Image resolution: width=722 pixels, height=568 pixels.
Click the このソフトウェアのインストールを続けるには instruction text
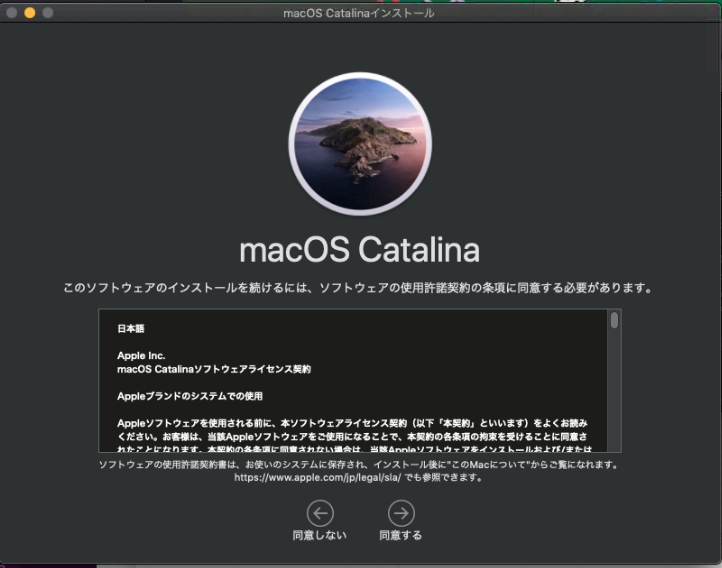pyautogui.click(x=358, y=288)
